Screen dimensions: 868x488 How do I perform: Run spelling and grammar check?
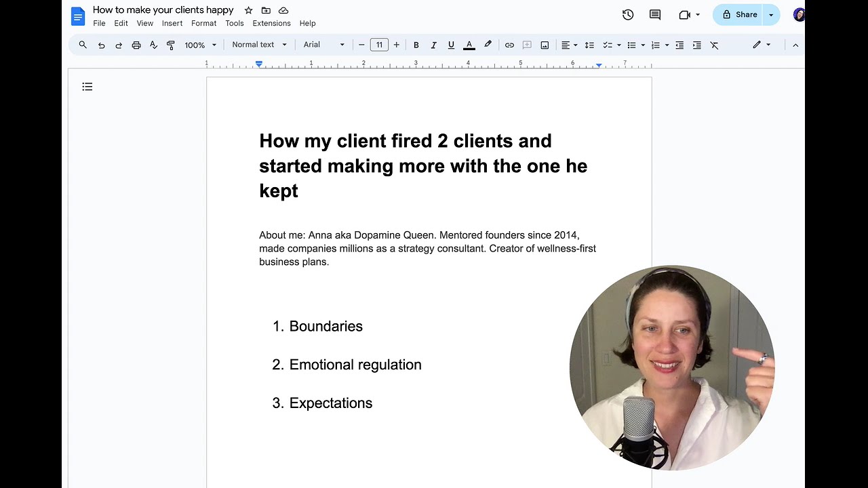coord(153,45)
